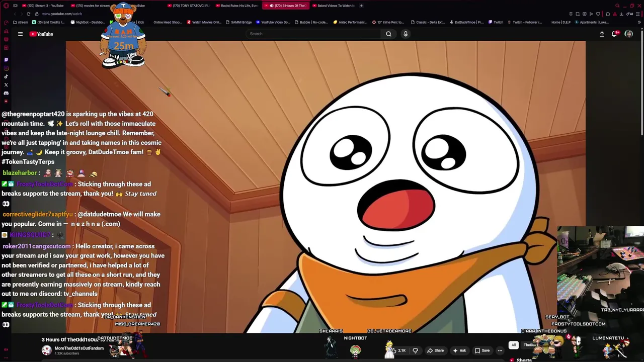The image size is (644, 362).
Task: Switch to 'Baked Videos To Watch' tab
Action: 333,6
